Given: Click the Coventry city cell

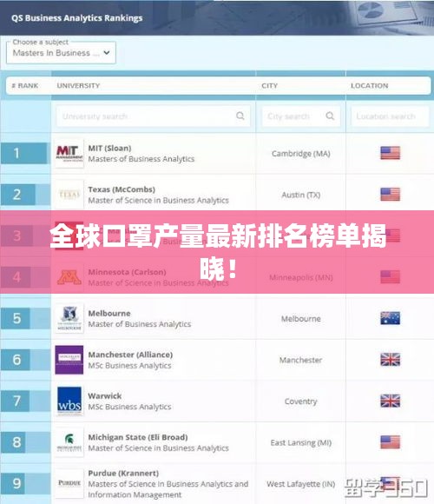Looking at the screenshot, I should 301,401.
